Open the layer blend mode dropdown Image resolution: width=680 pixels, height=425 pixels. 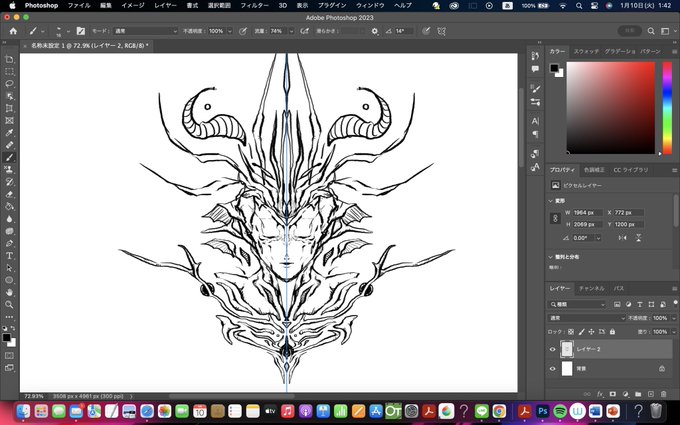coord(587,318)
